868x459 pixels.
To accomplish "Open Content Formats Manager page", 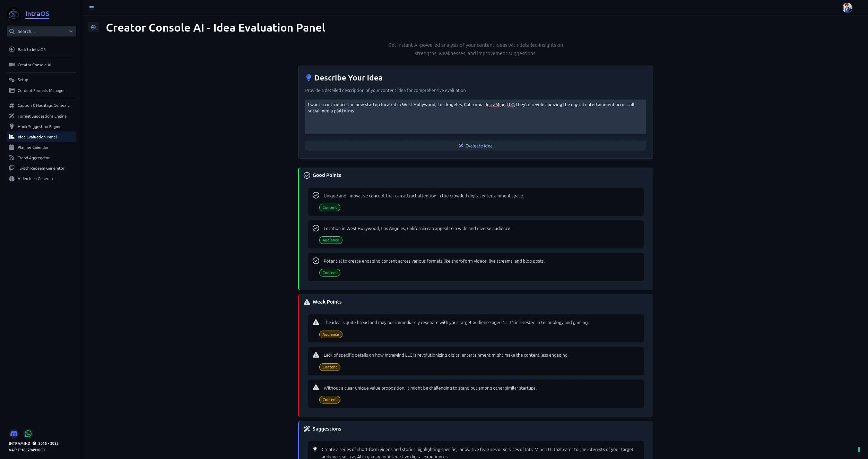I will point(41,91).
